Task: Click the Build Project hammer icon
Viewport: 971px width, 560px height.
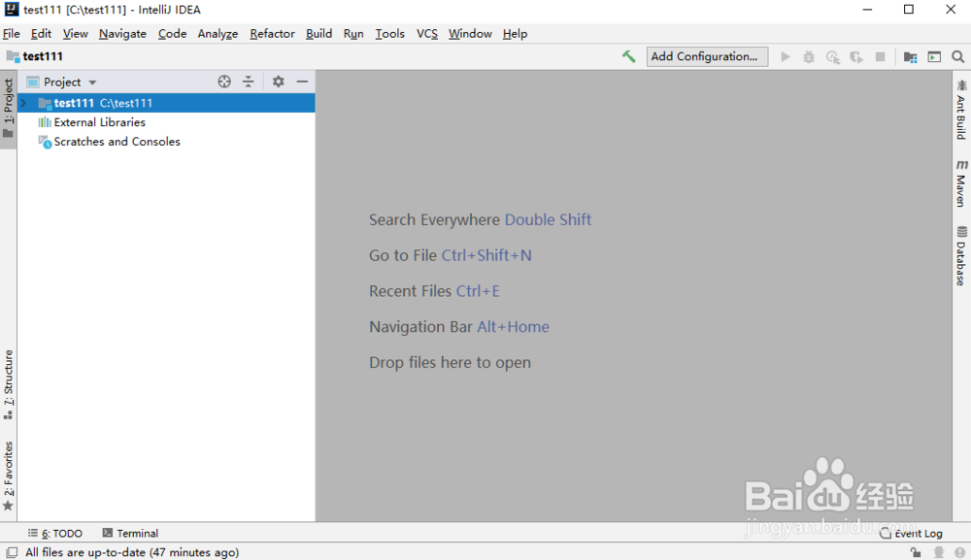Action: 629,56
